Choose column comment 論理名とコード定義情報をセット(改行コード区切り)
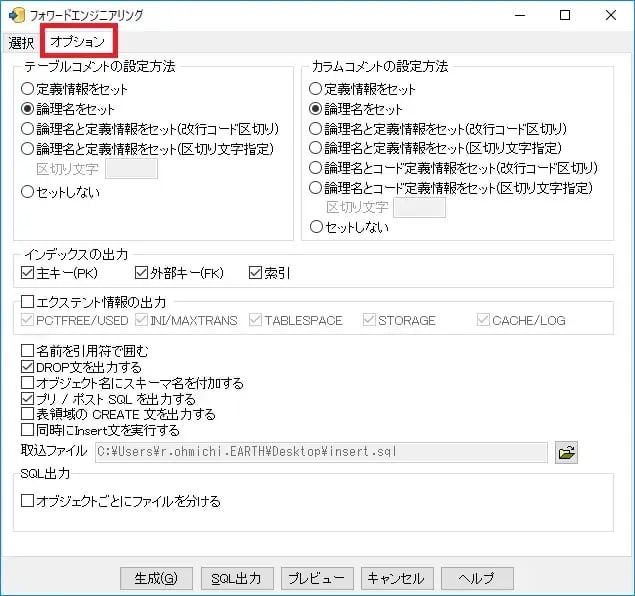 (317, 168)
